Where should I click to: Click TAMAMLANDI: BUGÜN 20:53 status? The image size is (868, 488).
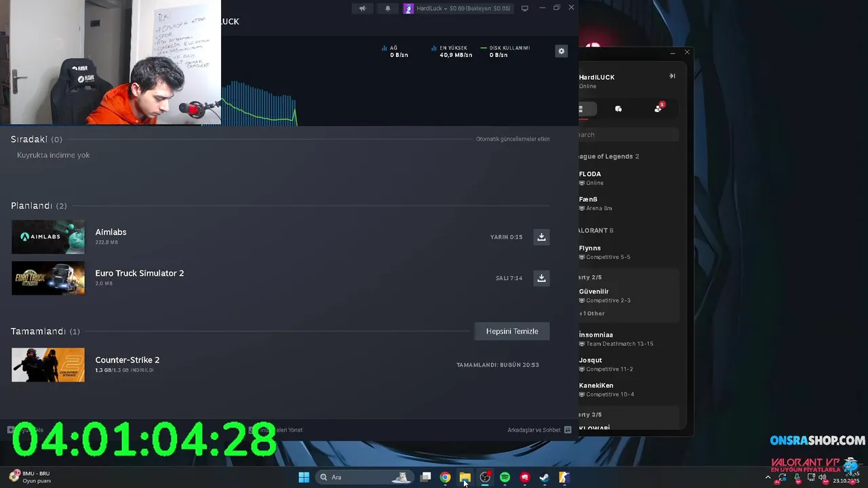click(498, 365)
